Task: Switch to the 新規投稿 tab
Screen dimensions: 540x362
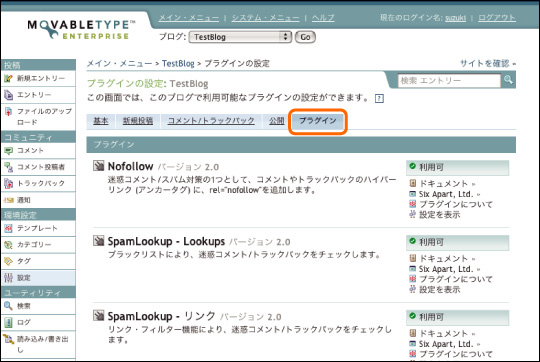Action: click(x=138, y=121)
